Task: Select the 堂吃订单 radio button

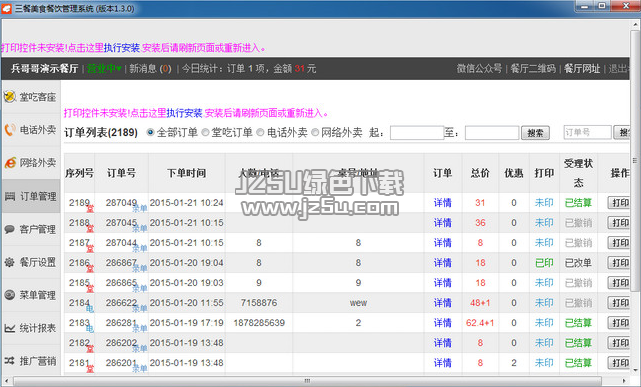Action: pyautogui.click(x=205, y=132)
